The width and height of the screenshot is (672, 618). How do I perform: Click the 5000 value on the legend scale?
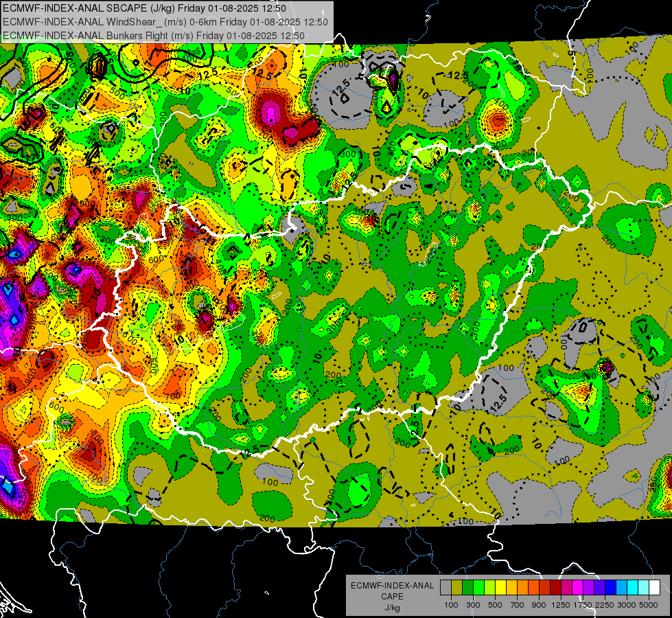click(649, 605)
